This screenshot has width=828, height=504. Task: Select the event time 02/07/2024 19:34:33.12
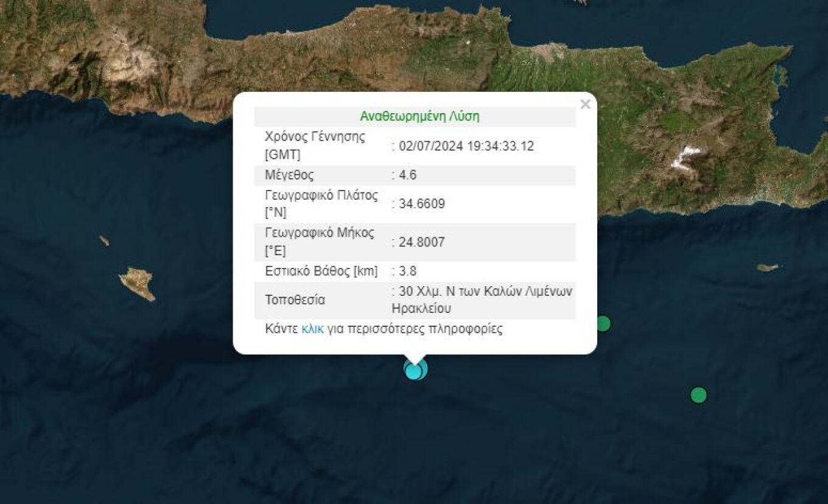point(466,146)
